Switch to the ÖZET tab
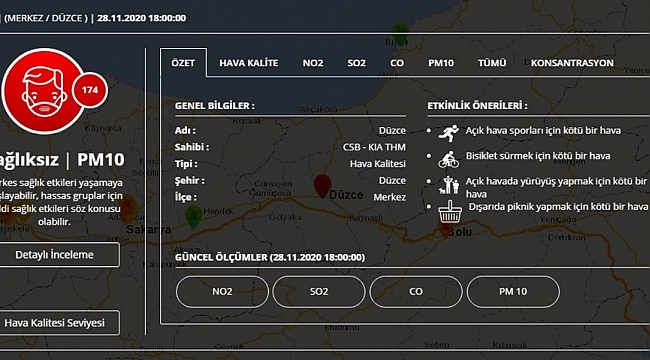This screenshot has width=650, height=360. pos(183,63)
